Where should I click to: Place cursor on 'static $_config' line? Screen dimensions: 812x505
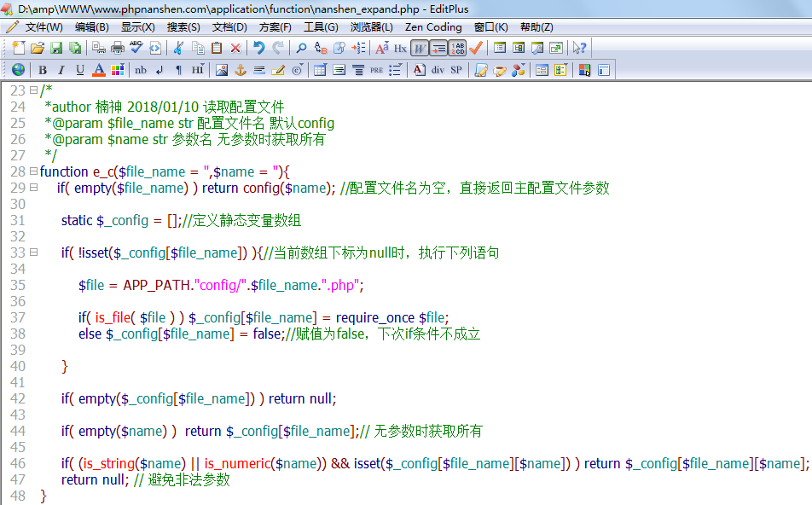(x=105, y=220)
